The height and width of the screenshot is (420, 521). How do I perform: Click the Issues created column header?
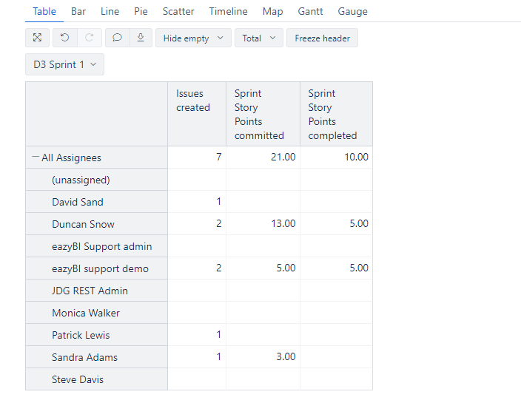click(x=197, y=114)
